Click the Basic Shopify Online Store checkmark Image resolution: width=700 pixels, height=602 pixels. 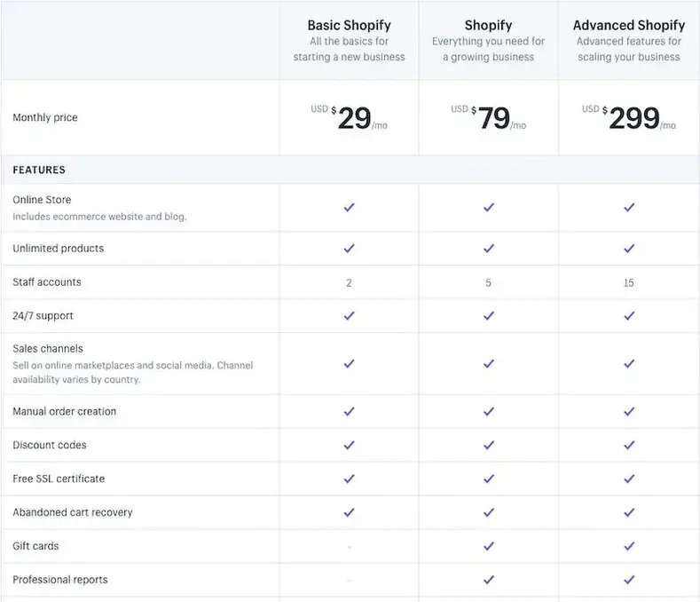(x=349, y=208)
